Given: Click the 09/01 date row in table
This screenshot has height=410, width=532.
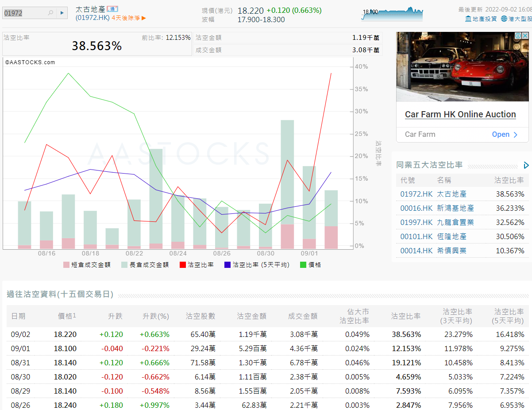Looking at the screenshot, I should point(267,348).
